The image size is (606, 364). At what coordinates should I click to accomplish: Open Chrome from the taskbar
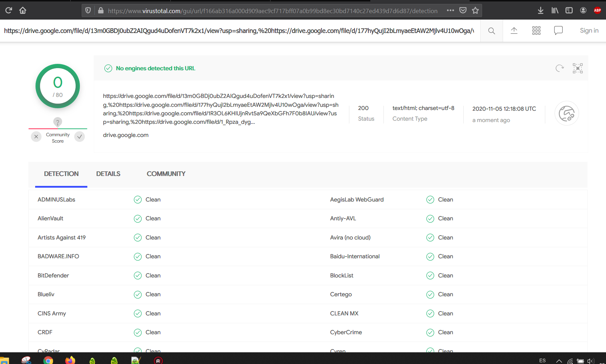tap(48, 360)
